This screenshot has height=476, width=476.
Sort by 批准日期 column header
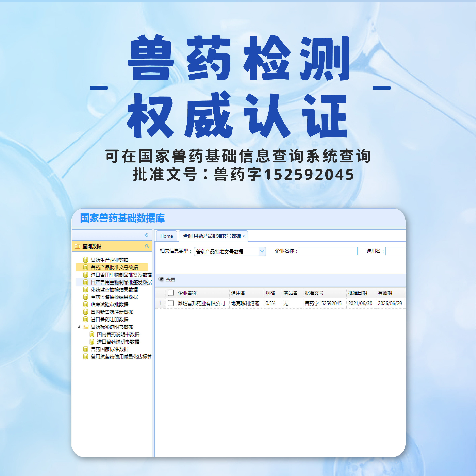(361, 293)
